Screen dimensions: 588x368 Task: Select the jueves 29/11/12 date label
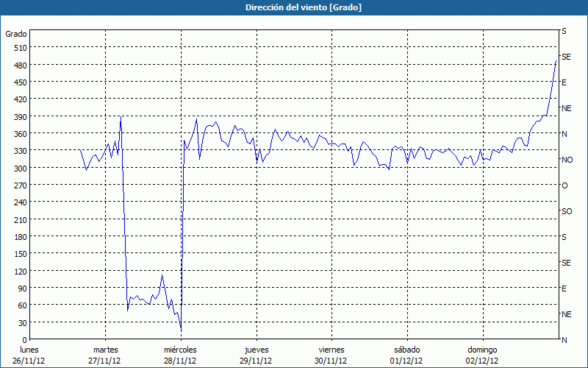coord(256,355)
